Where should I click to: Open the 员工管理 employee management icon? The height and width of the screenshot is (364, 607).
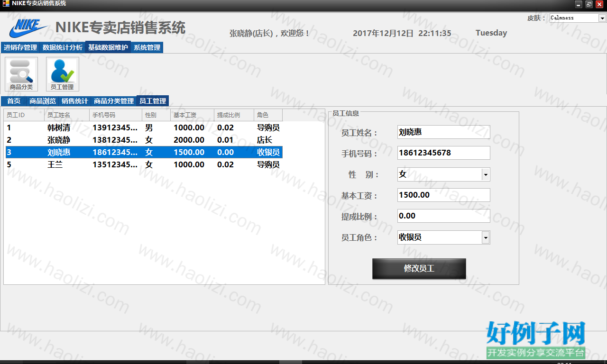click(x=63, y=74)
